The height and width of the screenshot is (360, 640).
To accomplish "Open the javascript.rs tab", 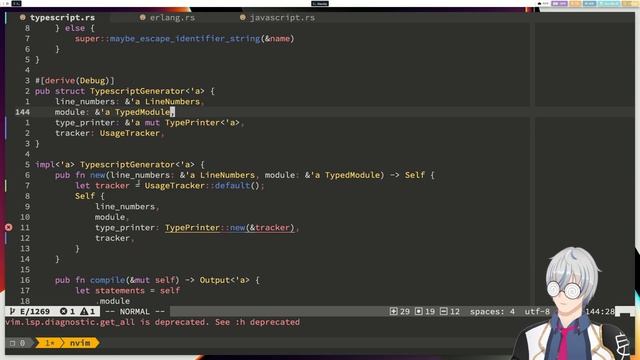I will pos(282,18).
